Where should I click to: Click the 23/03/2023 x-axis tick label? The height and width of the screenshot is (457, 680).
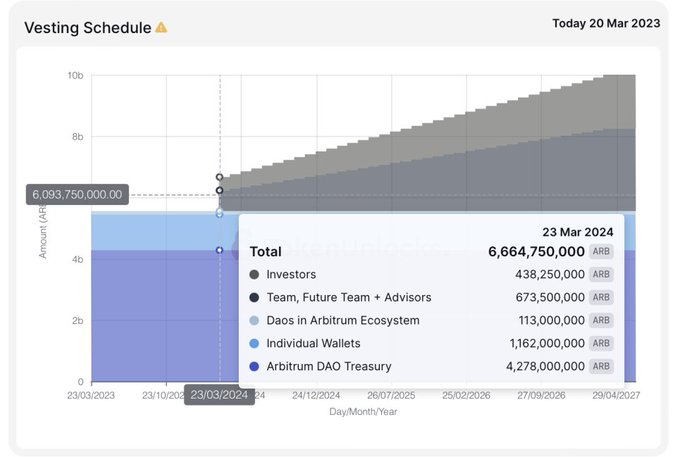pos(91,395)
